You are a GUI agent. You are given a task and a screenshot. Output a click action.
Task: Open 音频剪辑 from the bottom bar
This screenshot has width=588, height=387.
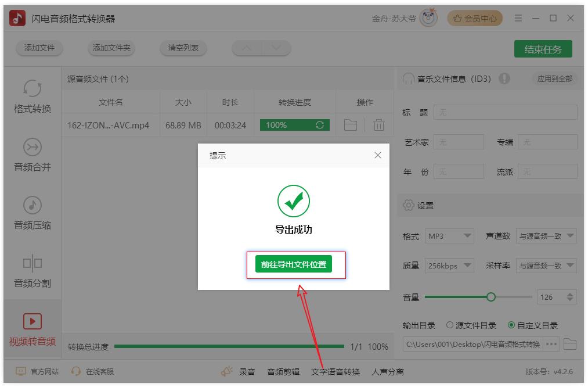[x=283, y=372]
